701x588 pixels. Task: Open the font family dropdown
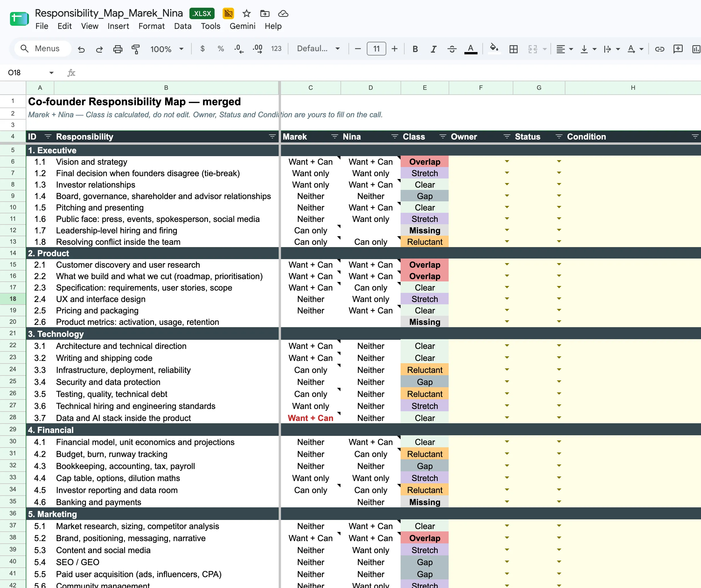click(x=318, y=49)
